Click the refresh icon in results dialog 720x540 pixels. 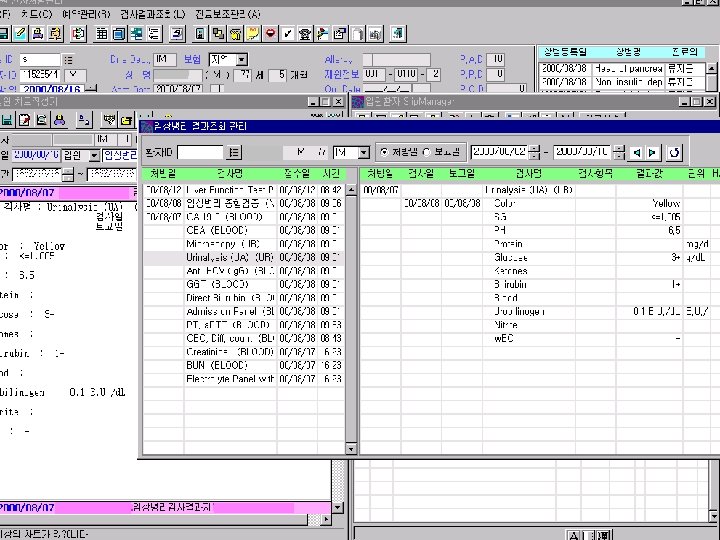point(674,152)
